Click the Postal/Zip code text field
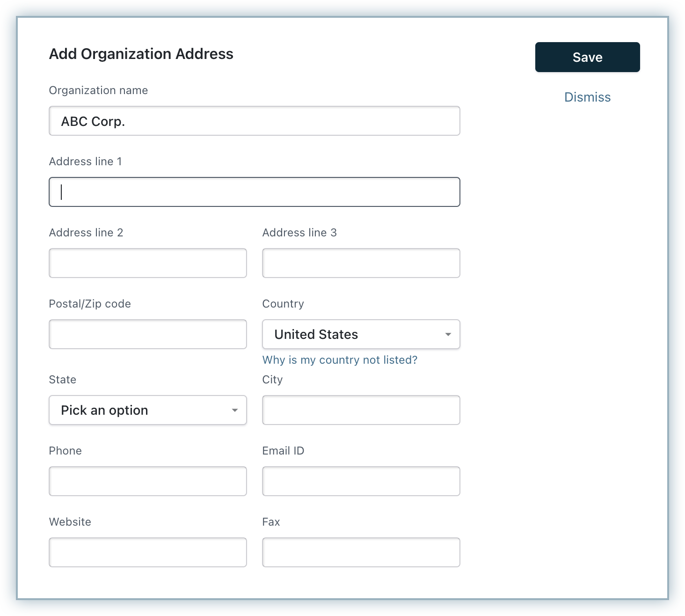This screenshot has width=685, height=616. [x=148, y=334]
